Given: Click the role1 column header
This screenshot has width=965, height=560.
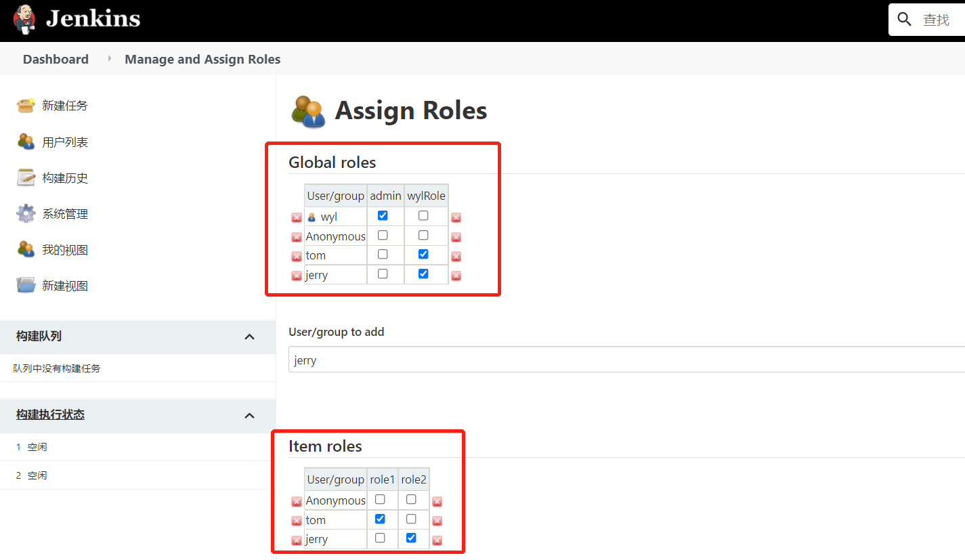Looking at the screenshot, I should (x=383, y=479).
